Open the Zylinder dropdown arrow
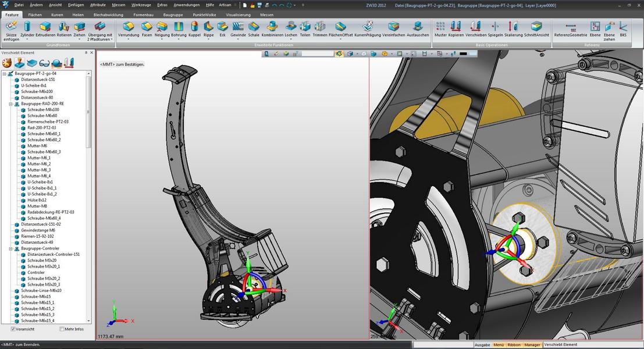This screenshot has height=349, width=644. coord(27,40)
